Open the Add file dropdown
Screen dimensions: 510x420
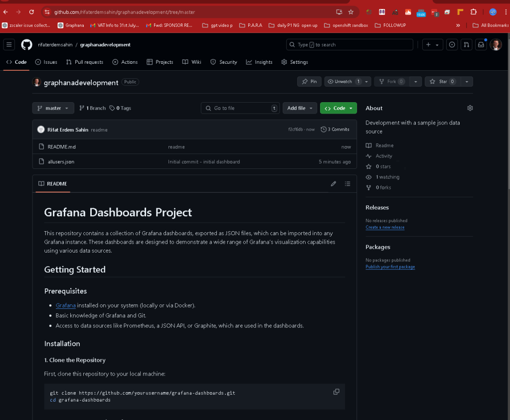click(x=300, y=108)
